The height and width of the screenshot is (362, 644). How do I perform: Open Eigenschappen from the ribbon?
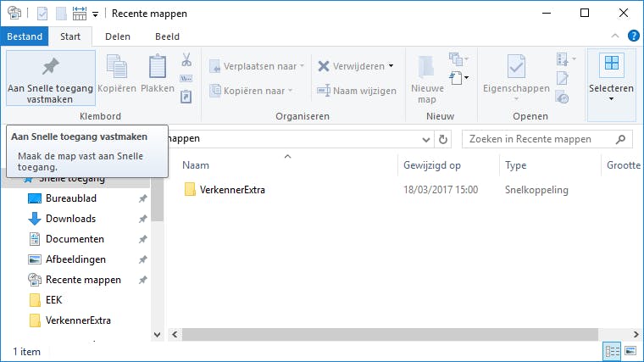click(x=515, y=74)
